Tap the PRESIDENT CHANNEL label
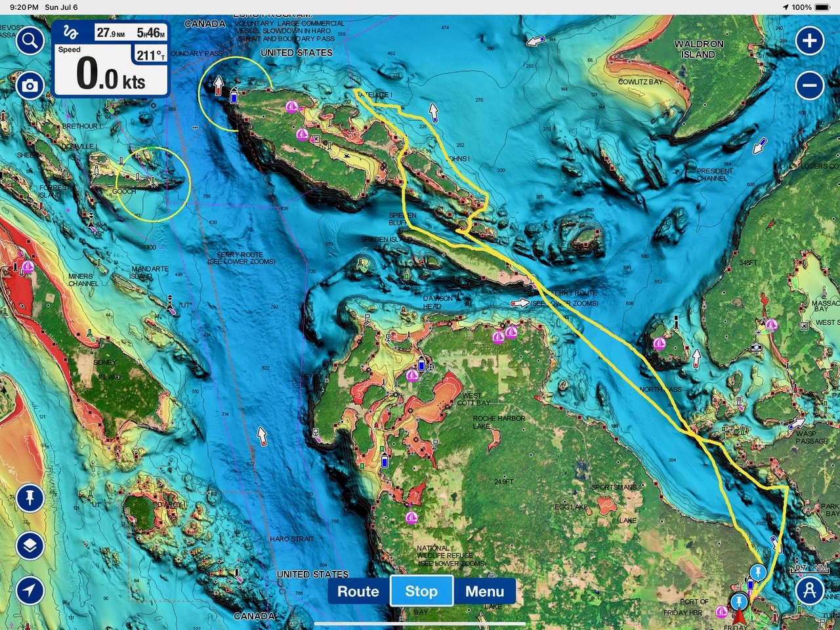 coord(715,175)
